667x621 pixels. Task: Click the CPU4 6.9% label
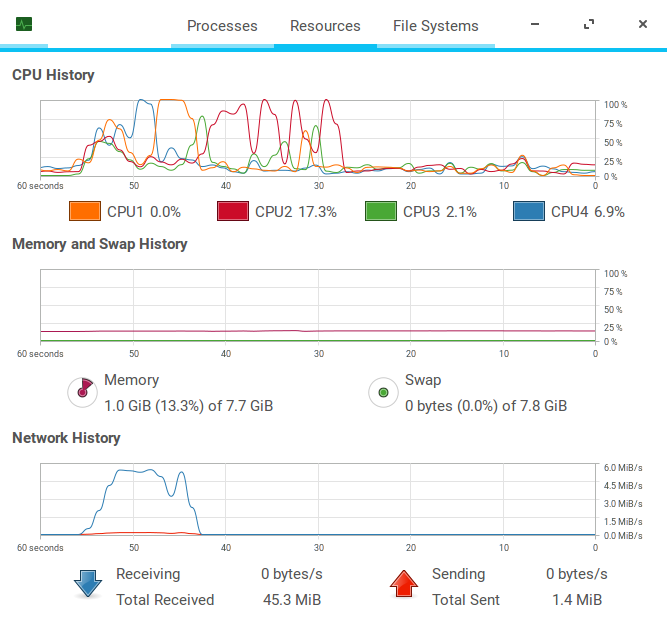point(587,212)
